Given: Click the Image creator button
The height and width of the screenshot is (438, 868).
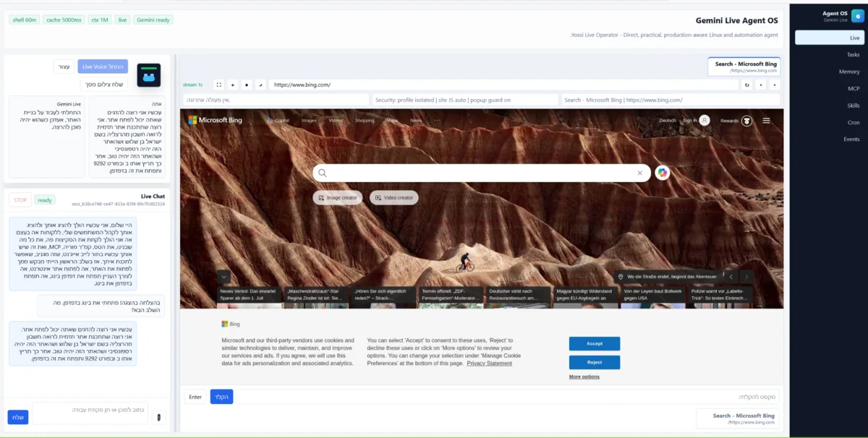Looking at the screenshot, I should (338, 197).
